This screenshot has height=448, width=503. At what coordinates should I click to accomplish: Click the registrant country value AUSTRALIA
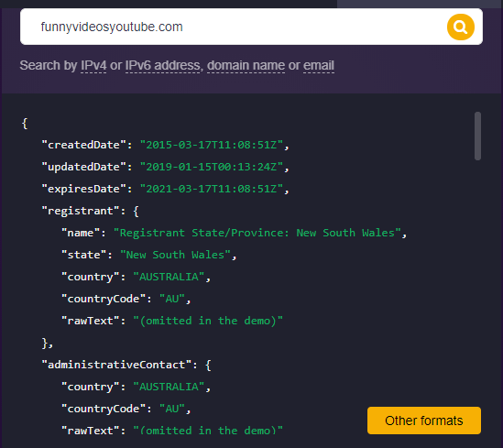(x=169, y=277)
